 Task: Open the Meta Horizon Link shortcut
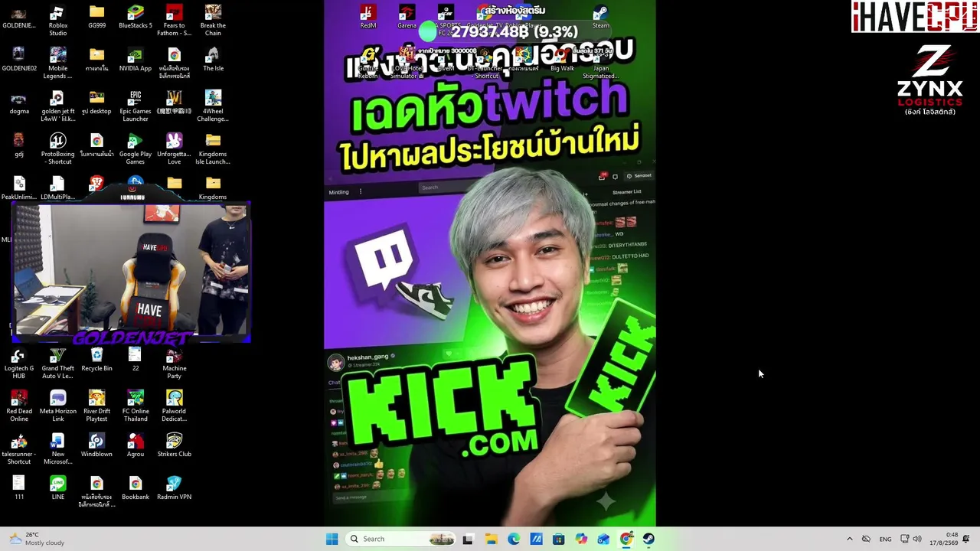click(x=57, y=406)
